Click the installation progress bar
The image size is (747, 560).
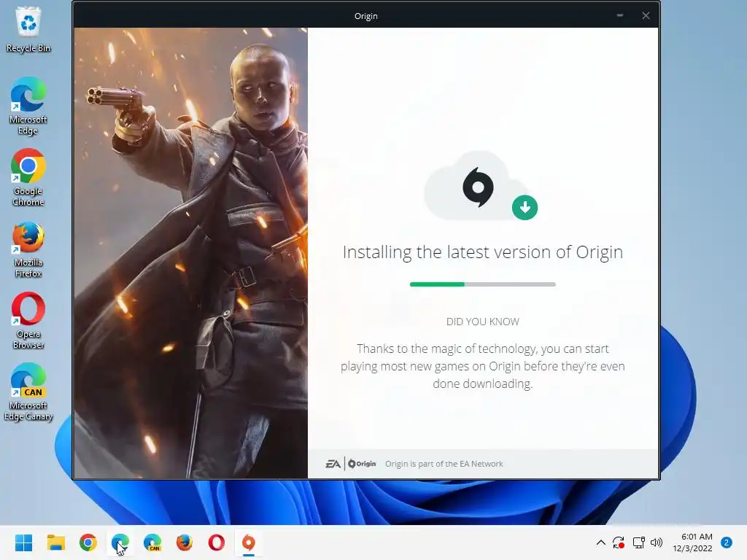tap(483, 284)
